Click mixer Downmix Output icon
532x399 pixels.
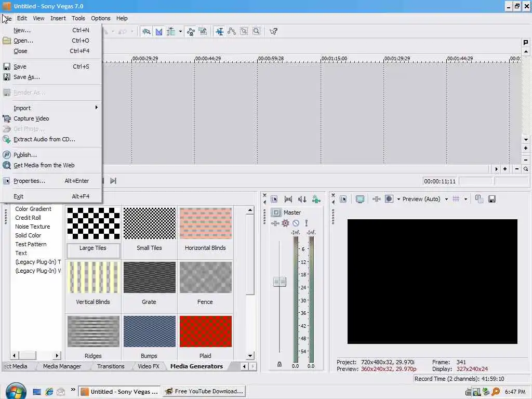(288, 199)
